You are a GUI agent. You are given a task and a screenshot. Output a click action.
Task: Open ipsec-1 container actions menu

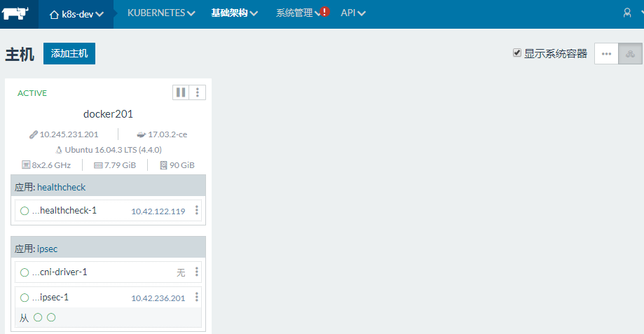(197, 297)
